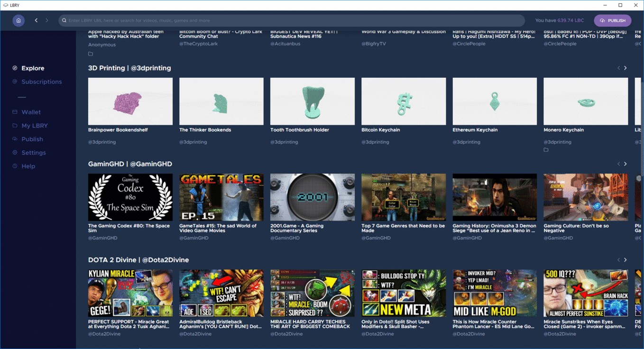Open Settings page
The image size is (644, 349).
[34, 153]
